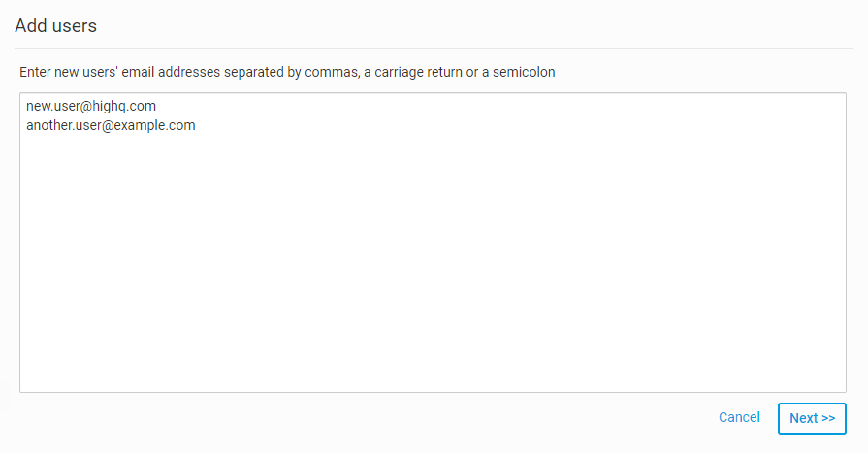Image resolution: width=868 pixels, height=453 pixels.
Task: Click the "Add users" heading
Action: [56, 26]
